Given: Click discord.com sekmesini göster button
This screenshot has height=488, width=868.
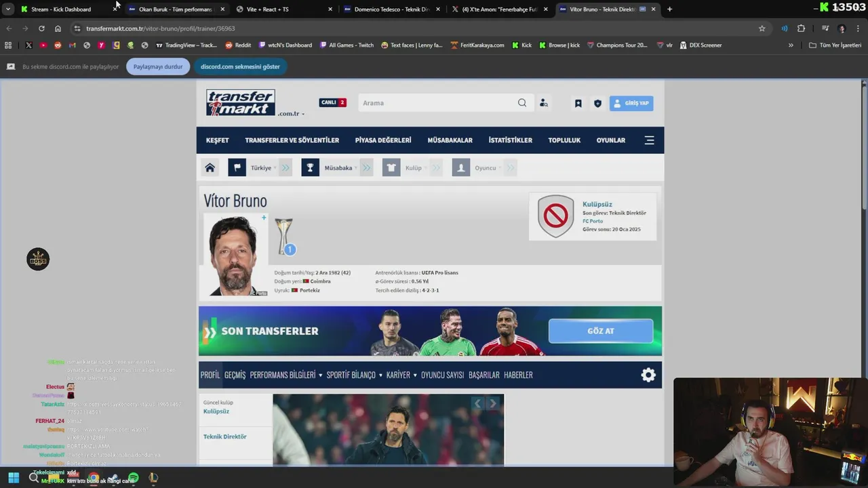Looking at the screenshot, I should click(240, 66).
